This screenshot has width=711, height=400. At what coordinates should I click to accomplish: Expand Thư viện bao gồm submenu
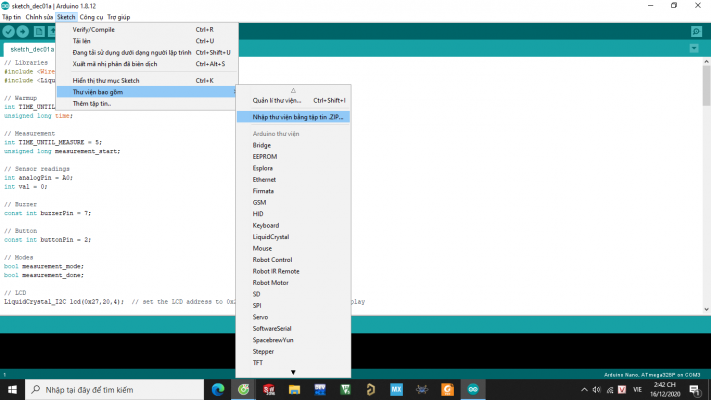click(x=147, y=92)
